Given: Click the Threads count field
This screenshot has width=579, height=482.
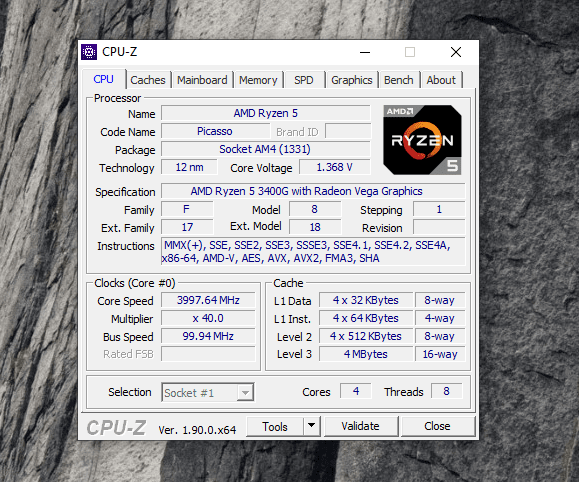Looking at the screenshot, I should click(x=446, y=392).
